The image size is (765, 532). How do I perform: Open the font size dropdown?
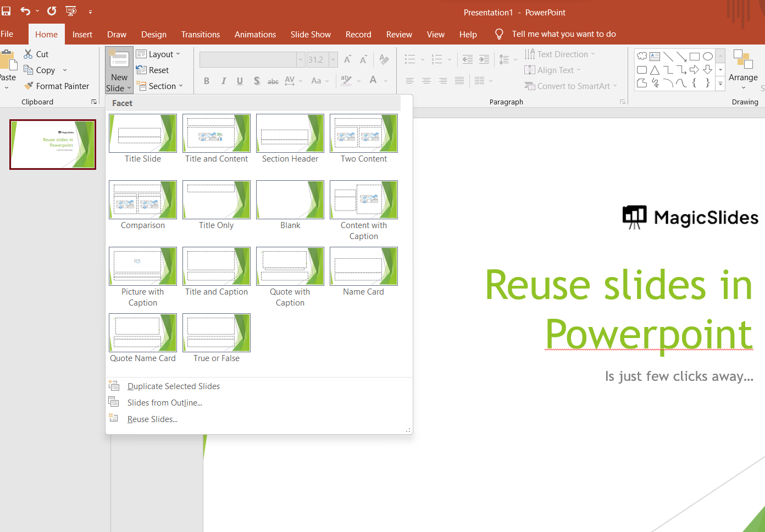333,59
